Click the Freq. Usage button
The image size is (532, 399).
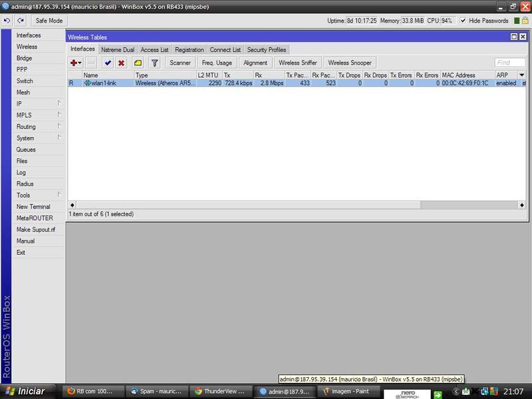click(217, 63)
